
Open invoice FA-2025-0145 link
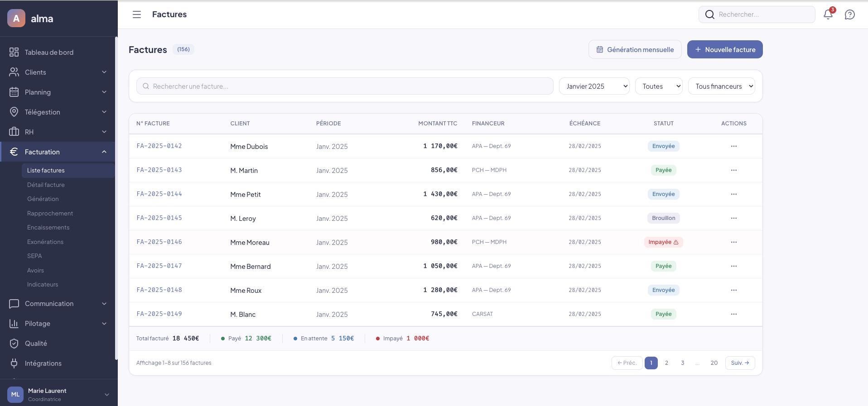159,218
